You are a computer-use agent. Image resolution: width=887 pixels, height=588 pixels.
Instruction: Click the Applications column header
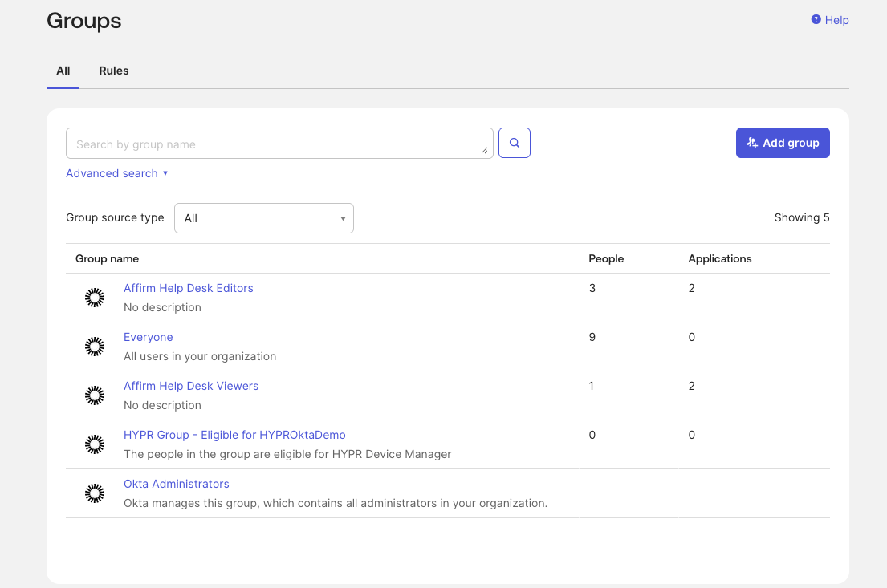719,258
